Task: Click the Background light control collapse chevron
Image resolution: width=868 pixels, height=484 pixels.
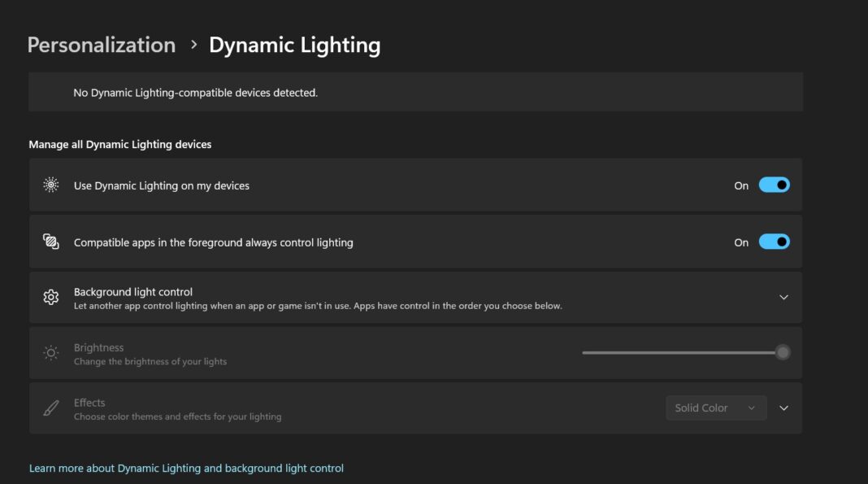Action: pyautogui.click(x=783, y=297)
